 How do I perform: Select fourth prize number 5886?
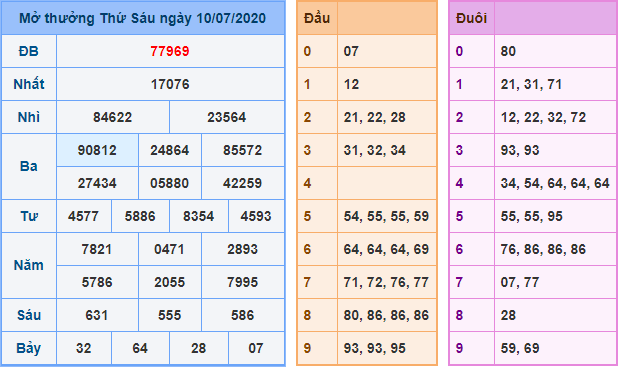[x=140, y=216]
